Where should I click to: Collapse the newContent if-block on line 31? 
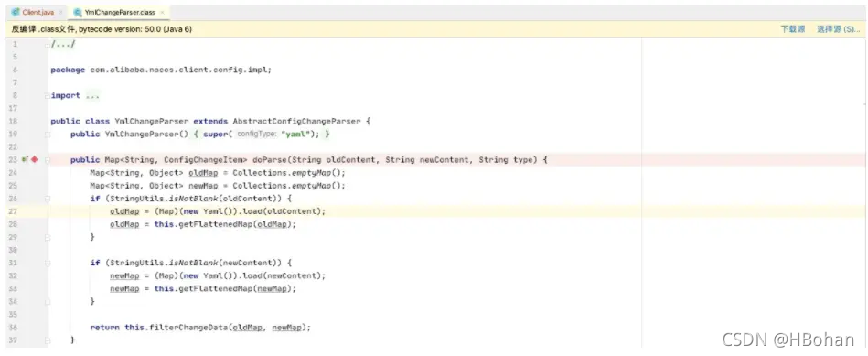pos(48,263)
